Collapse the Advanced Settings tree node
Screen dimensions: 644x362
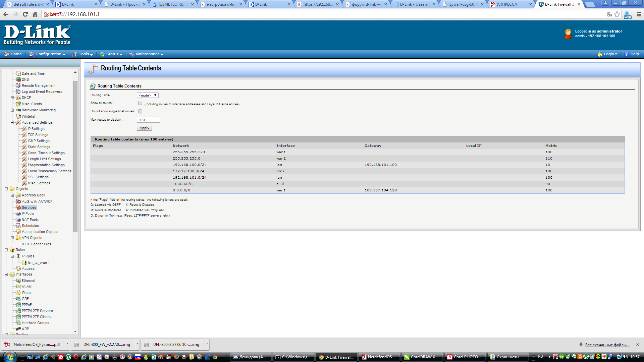(x=12, y=122)
